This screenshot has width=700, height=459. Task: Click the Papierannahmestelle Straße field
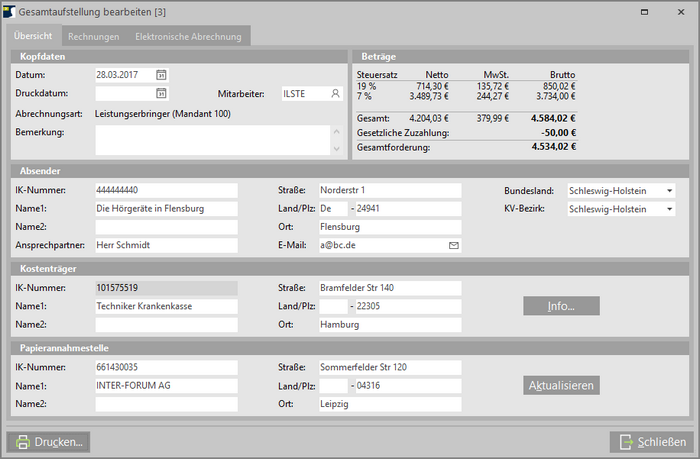[x=389, y=367]
